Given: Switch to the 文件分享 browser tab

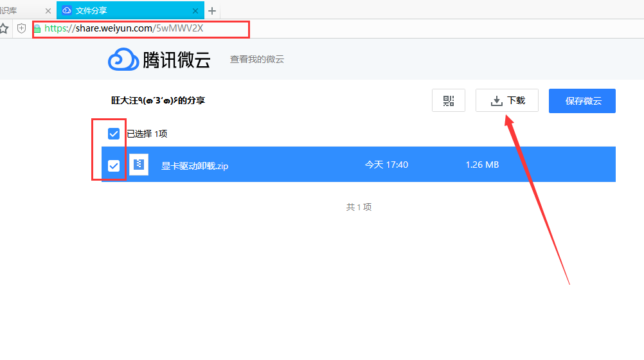Looking at the screenshot, I should pyautogui.click(x=130, y=10).
